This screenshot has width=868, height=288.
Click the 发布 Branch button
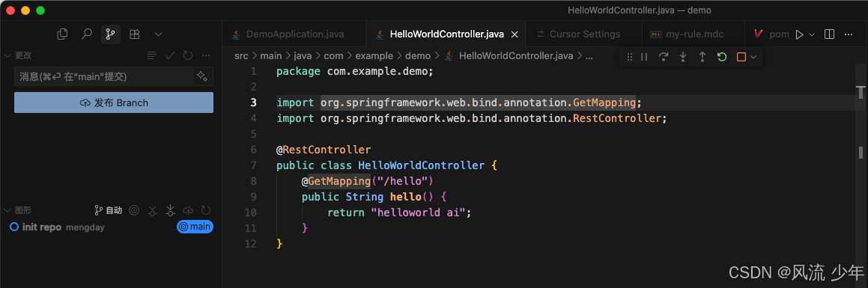[x=114, y=102]
